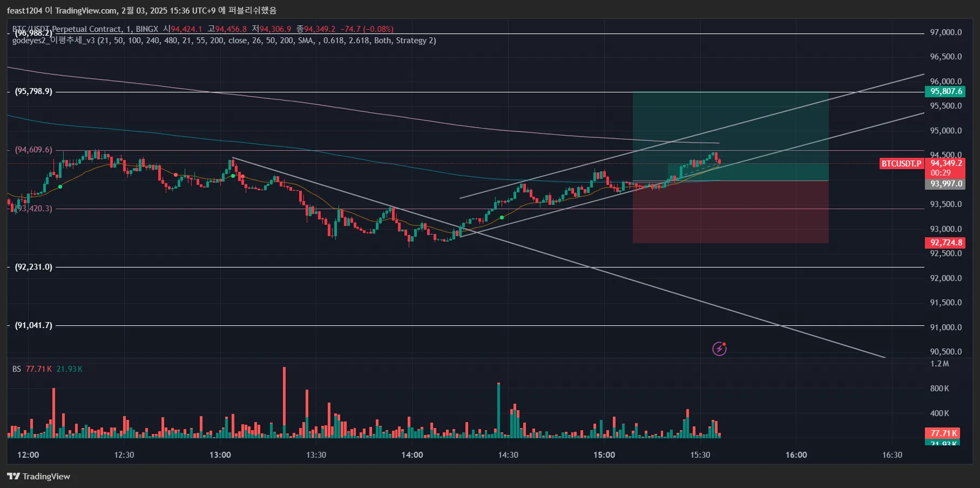Image resolution: width=980 pixels, height=488 pixels.
Task: Click the 93,500.0 price axis label
Action: tap(945, 204)
